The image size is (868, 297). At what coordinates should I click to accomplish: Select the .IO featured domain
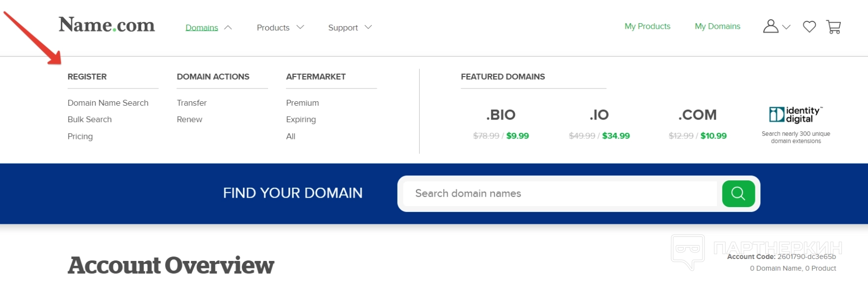point(599,115)
